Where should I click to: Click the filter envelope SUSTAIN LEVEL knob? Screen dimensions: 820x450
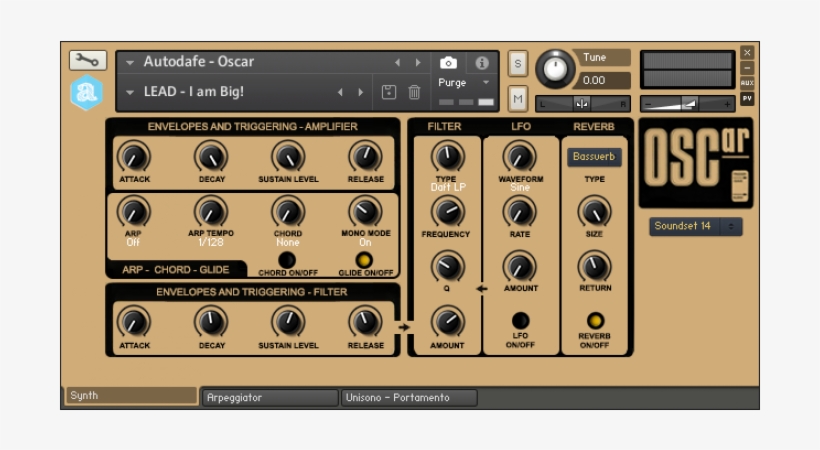tap(288, 322)
